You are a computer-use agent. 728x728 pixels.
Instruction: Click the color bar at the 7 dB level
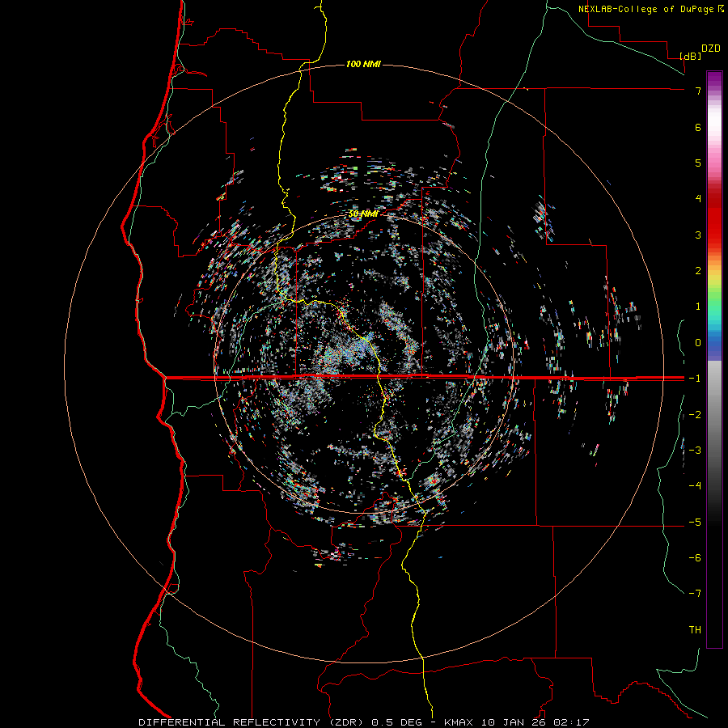(x=714, y=91)
